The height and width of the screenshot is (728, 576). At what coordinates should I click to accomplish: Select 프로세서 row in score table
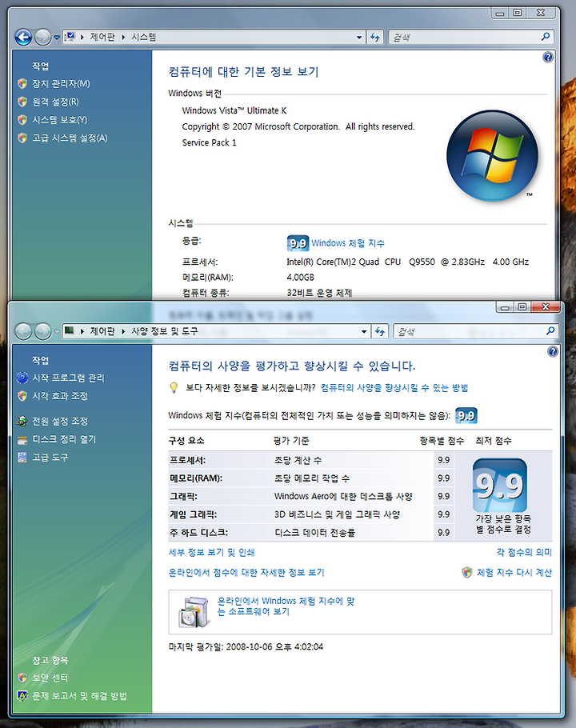(x=311, y=460)
